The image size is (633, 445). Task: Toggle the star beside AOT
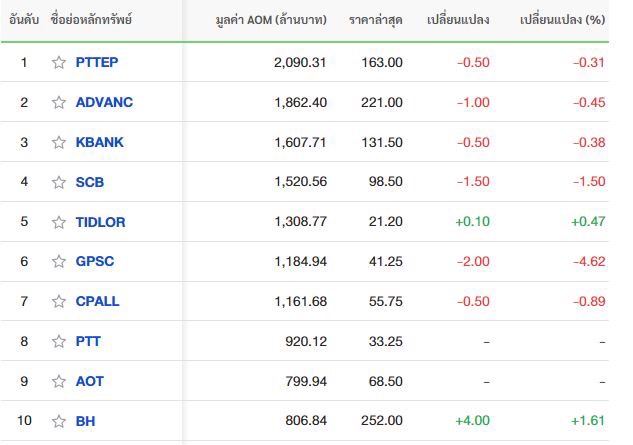tap(59, 381)
